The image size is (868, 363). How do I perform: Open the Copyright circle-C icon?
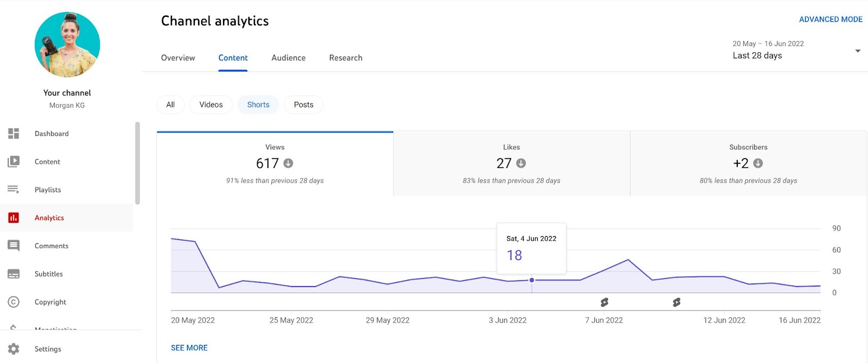[14, 302]
